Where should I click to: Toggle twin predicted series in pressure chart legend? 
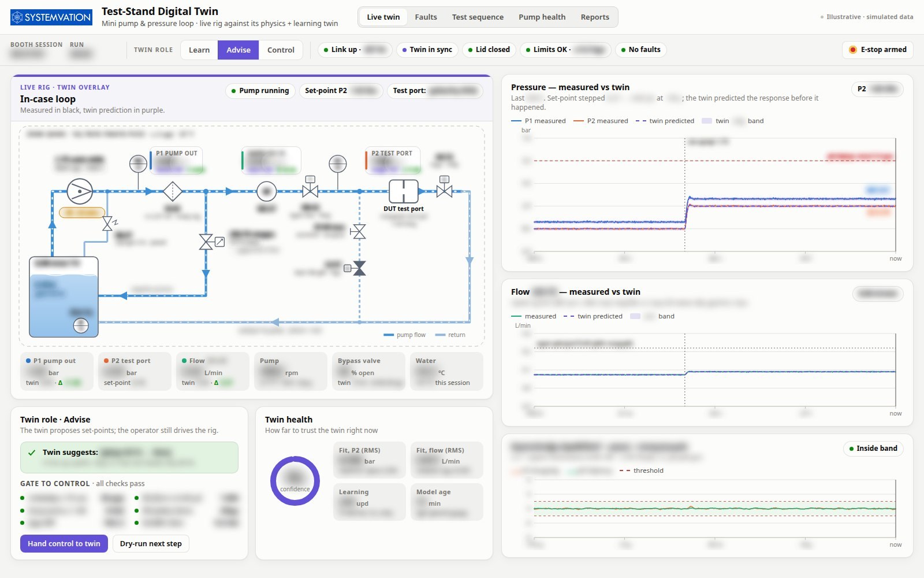(665, 121)
